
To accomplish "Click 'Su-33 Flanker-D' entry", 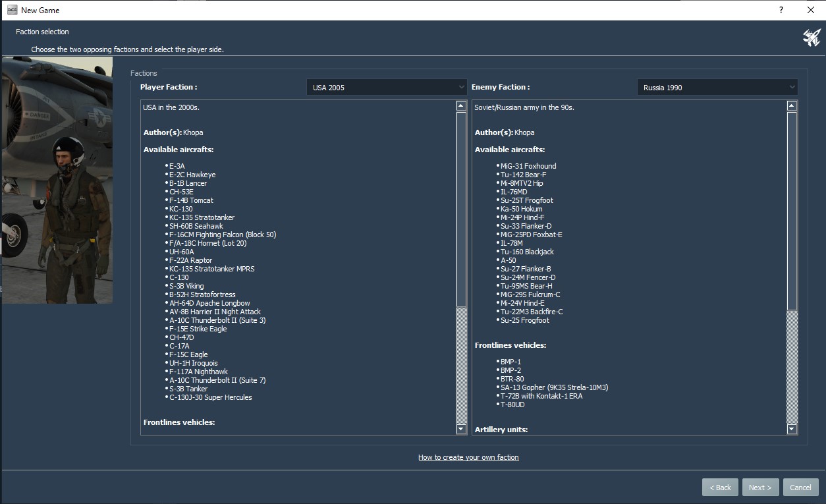I will (526, 226).
